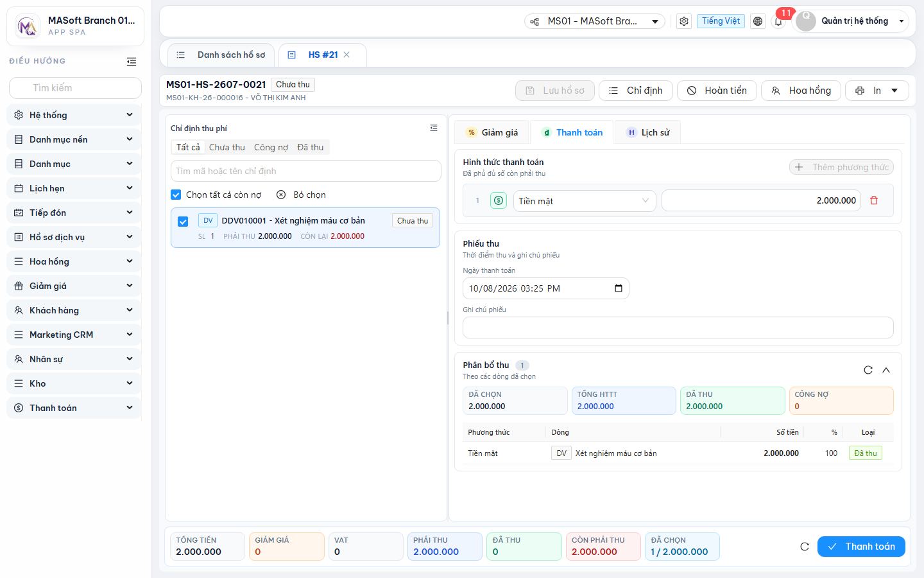
Task: Expand the Hệ thống menu
Action: click(x=74, y=115)
